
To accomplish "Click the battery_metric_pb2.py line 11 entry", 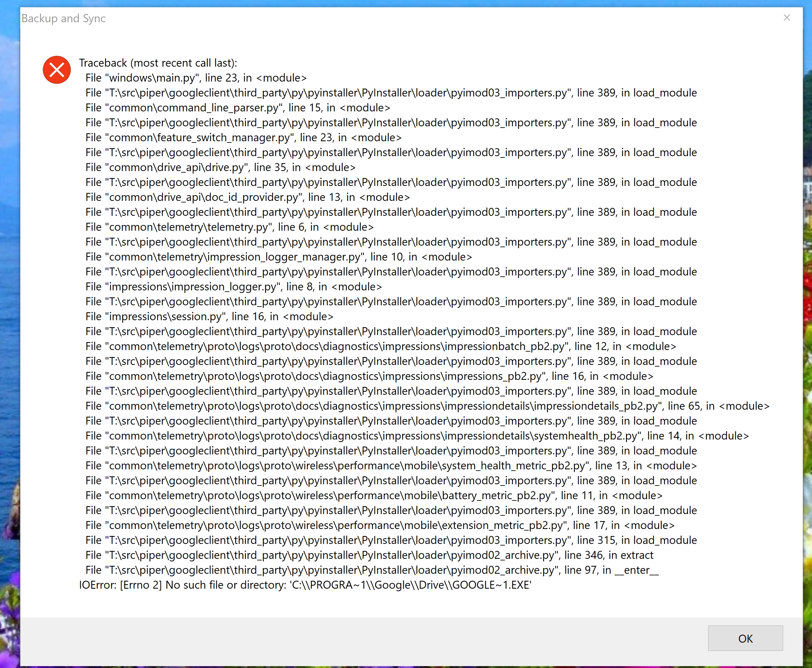I will tap(374, 495).
